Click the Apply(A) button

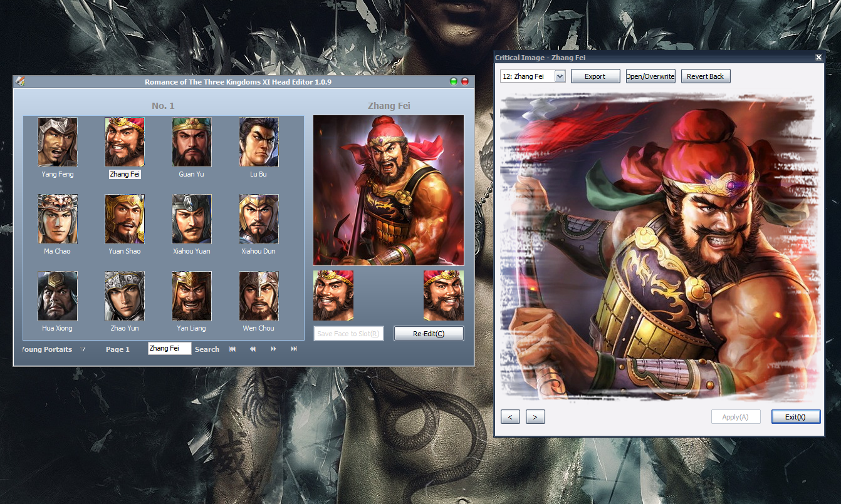(736, 417)
